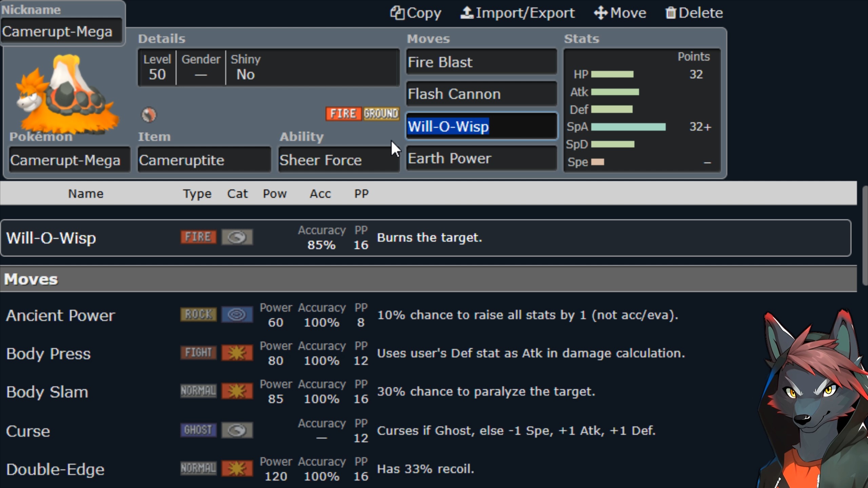Click the Physical category icon for Body Slam
The image size is (868, 488).
pyautogui.click(x=237, y=391)
